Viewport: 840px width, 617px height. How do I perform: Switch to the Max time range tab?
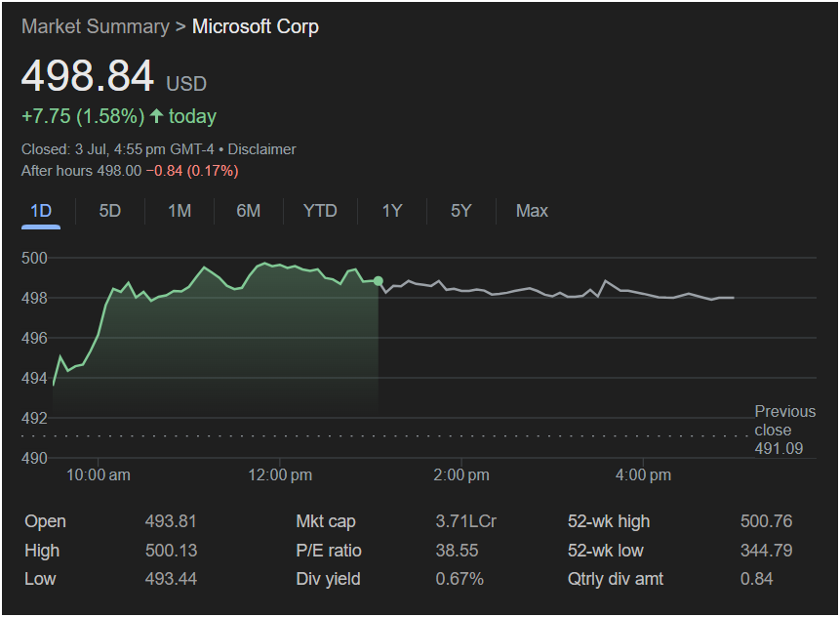(x=532, y=211)
